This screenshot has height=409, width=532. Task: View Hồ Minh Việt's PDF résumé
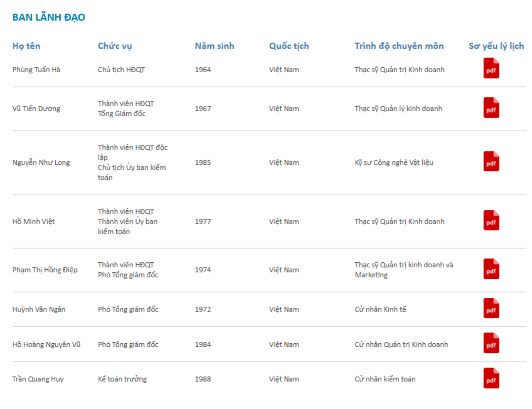(x=491, y=220)
